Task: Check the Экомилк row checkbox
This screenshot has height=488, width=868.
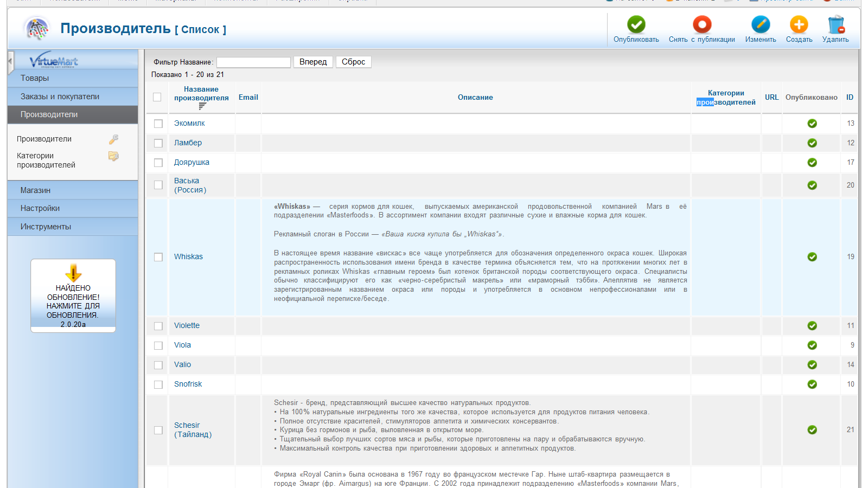Action: 158,124
